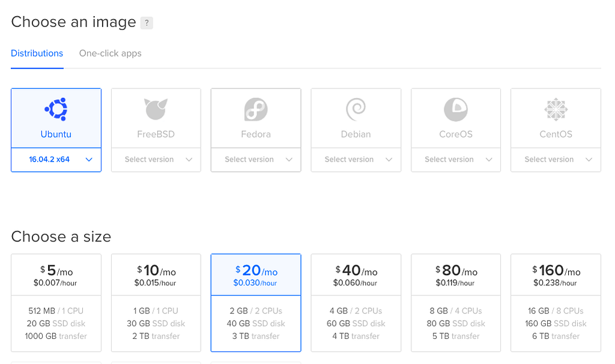Screen dimensions: 615x364
Task: Pick the Fedora logo icon
Action: pos(256,109)
